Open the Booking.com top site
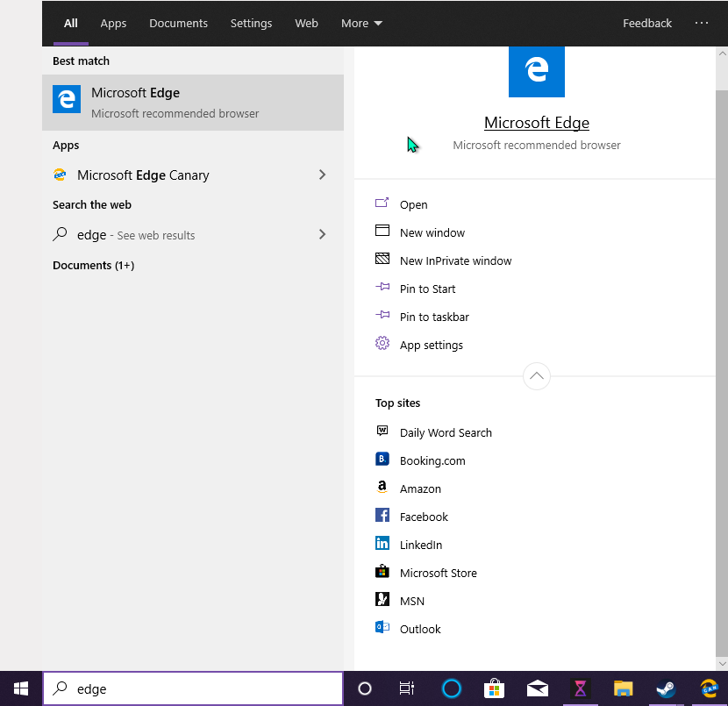 click(432, 460)
